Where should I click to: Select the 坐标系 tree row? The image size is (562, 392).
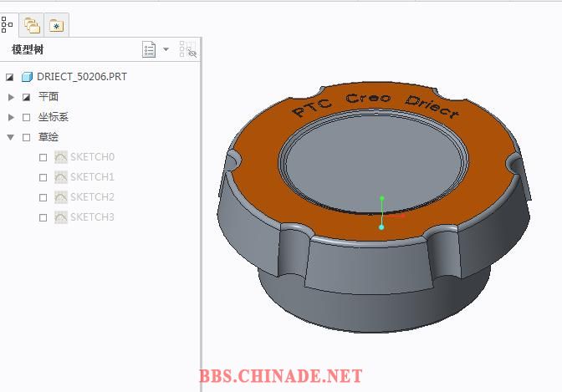(x=54, y=117)
